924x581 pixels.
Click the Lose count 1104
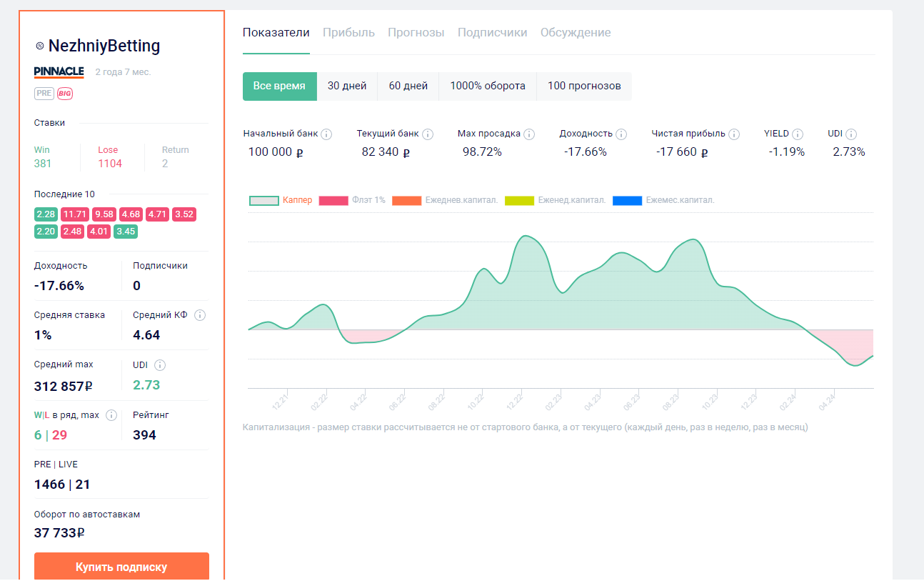(x=110, y=164)
